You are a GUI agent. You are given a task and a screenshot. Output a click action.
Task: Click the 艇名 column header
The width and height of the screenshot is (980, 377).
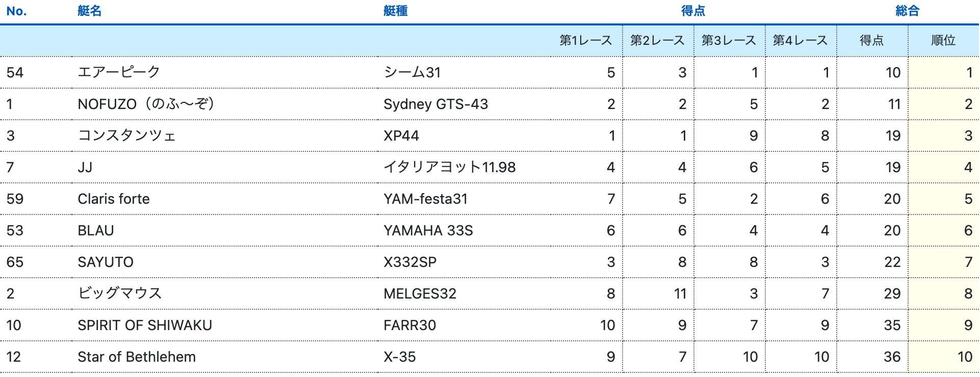click(x=89, y=11)
